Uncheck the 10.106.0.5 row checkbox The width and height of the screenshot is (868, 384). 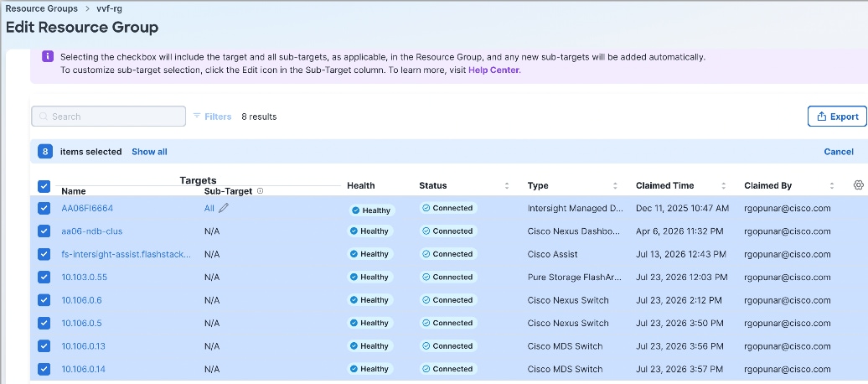pyautogui.click(x=44, y=323)
